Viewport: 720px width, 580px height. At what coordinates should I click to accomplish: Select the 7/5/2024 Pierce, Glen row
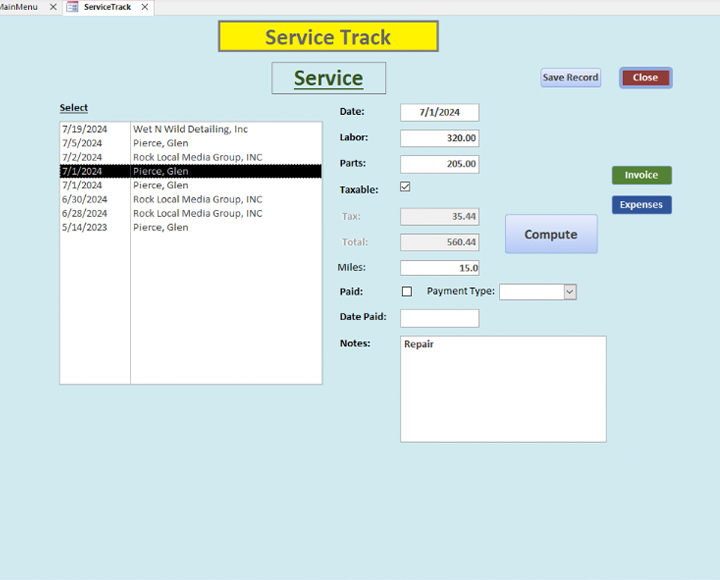pyautogui.click(x=191, y=143)
